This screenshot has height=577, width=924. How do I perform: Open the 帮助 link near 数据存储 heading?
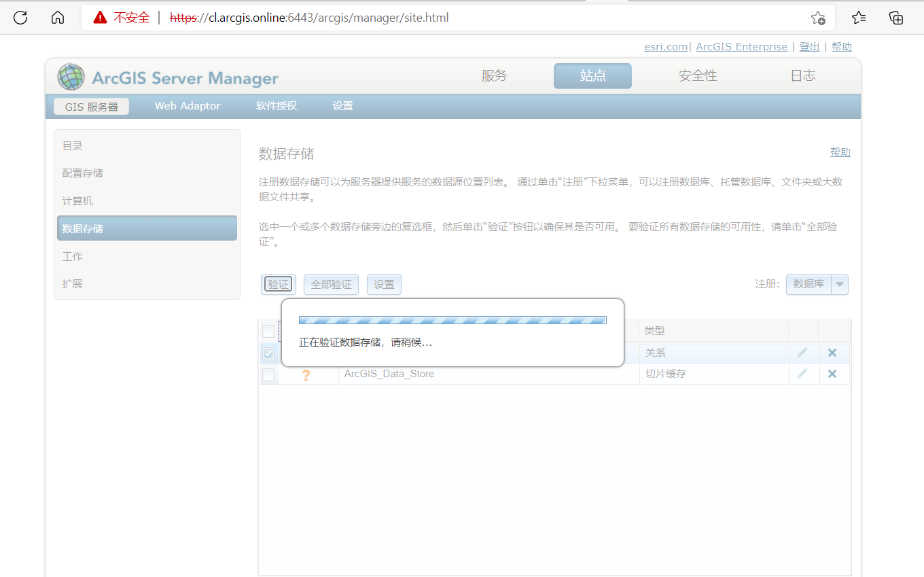840,152
